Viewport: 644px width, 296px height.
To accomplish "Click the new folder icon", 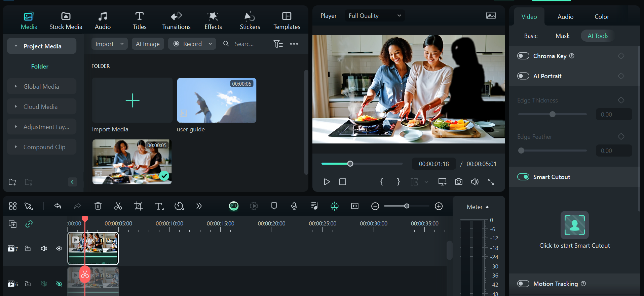I will click(x=12, y=182).
